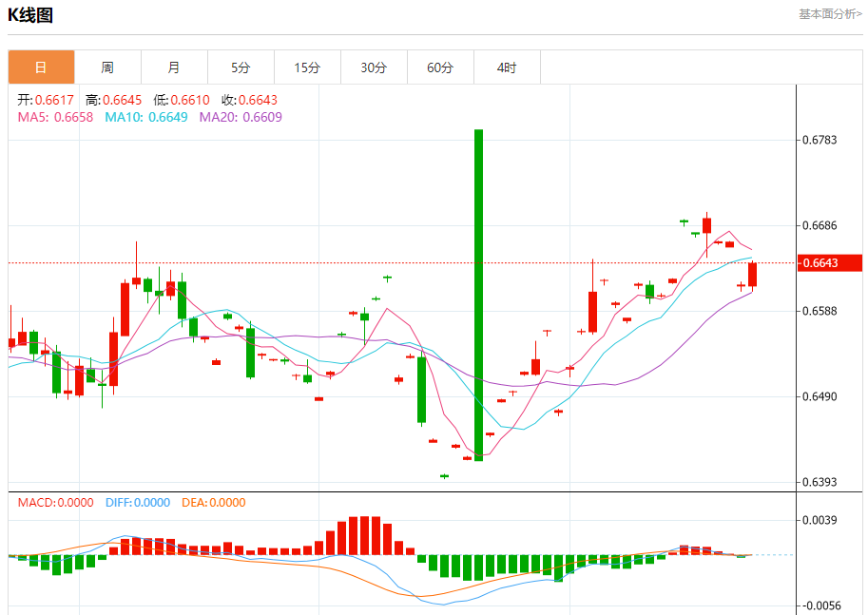Click the 0.6393 price axis label
868x615 pixels.
[820, 482]
